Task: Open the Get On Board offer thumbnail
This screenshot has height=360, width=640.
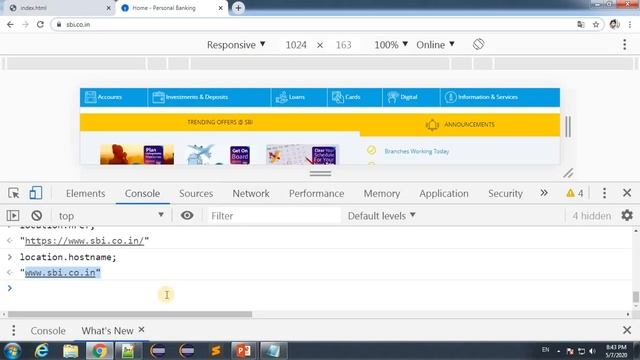Action: (218, 154)
